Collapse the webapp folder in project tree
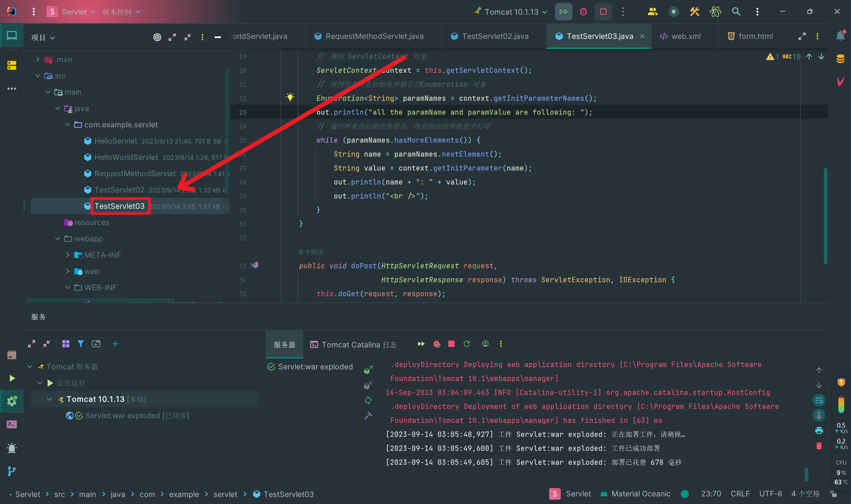Viewport: 851px width, 504px height. (x=58, y=239)
